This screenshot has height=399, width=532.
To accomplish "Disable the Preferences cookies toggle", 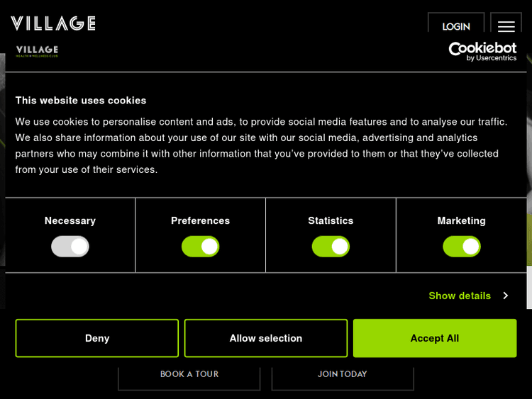I will point(200,247).
